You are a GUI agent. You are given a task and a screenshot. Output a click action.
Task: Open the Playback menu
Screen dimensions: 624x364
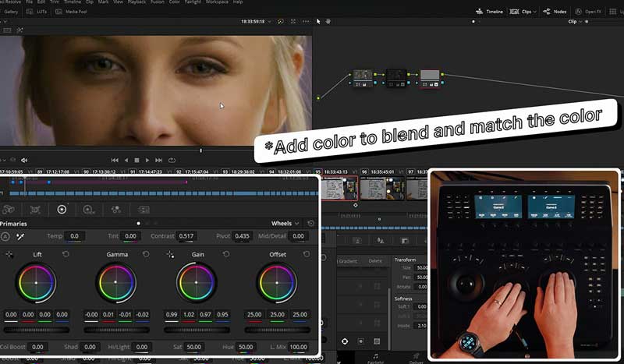(136, 2)
